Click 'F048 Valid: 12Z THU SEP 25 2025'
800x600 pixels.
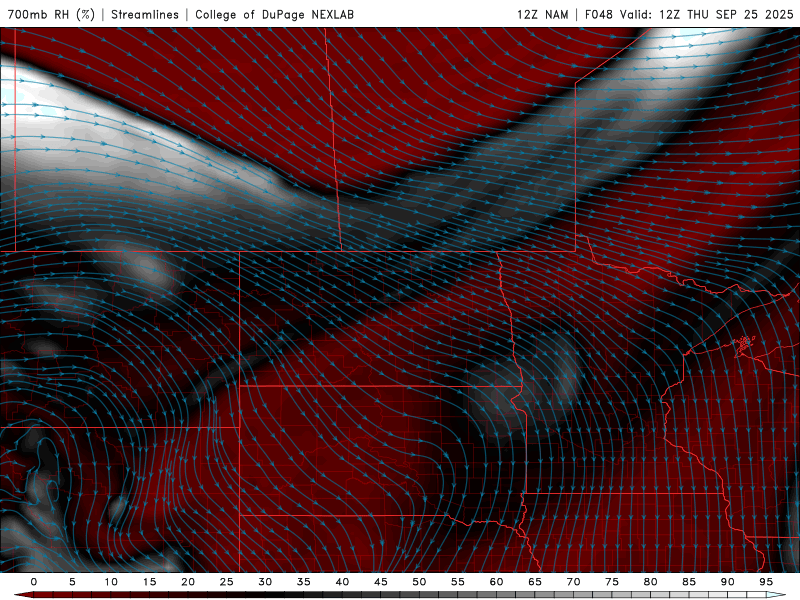689,14
